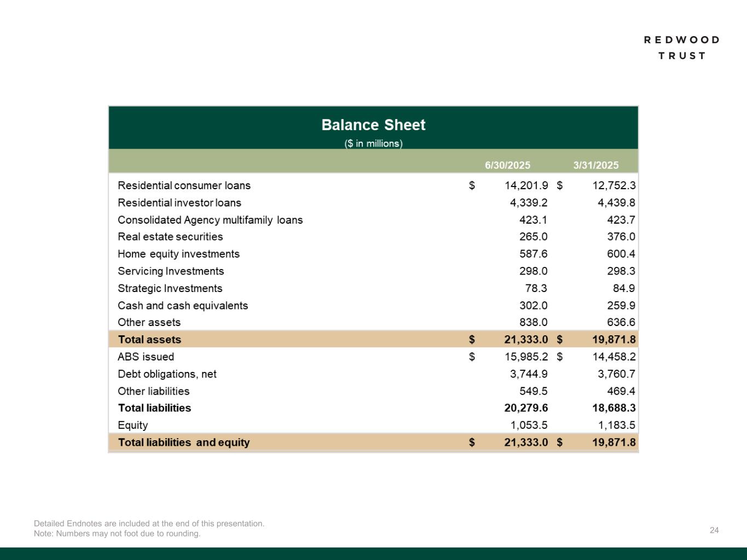Click the Strategic Investments 78.3 value
The height and width of the screenshot is (560, 747).
pos(536,288)
